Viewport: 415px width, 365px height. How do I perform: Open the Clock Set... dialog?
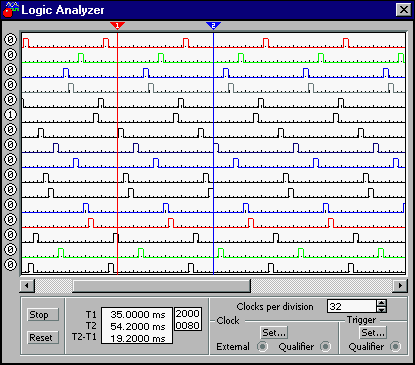click(x=274, y=332)
